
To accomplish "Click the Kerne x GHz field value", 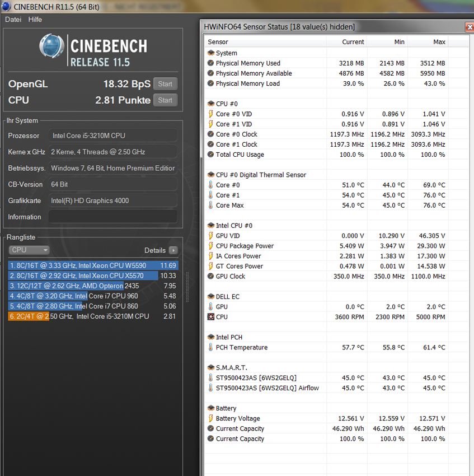I will (113, 152).
